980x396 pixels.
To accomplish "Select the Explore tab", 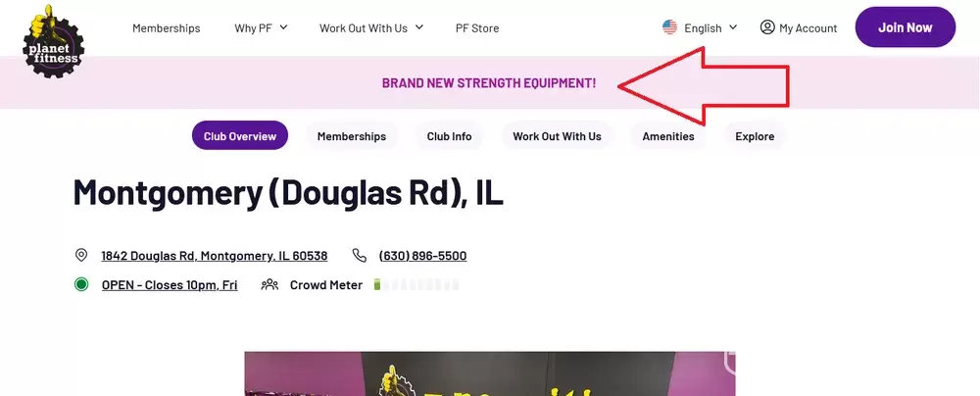I will [x=755, y=135].
